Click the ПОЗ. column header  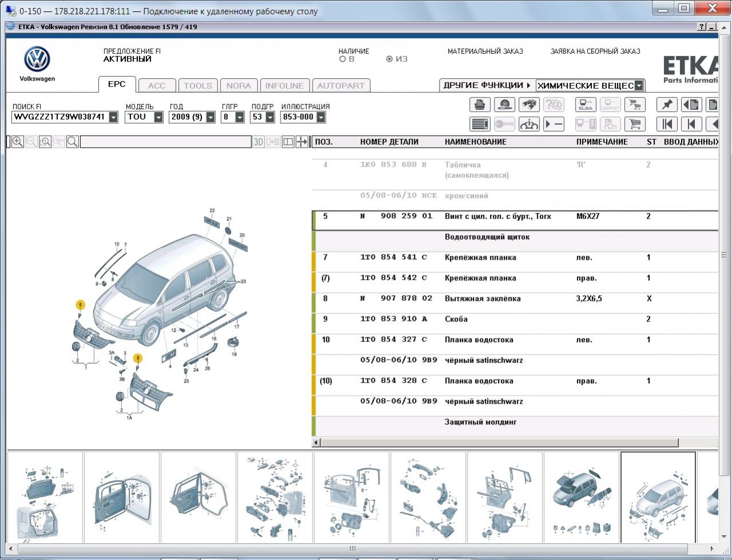(x=324, y=142)
